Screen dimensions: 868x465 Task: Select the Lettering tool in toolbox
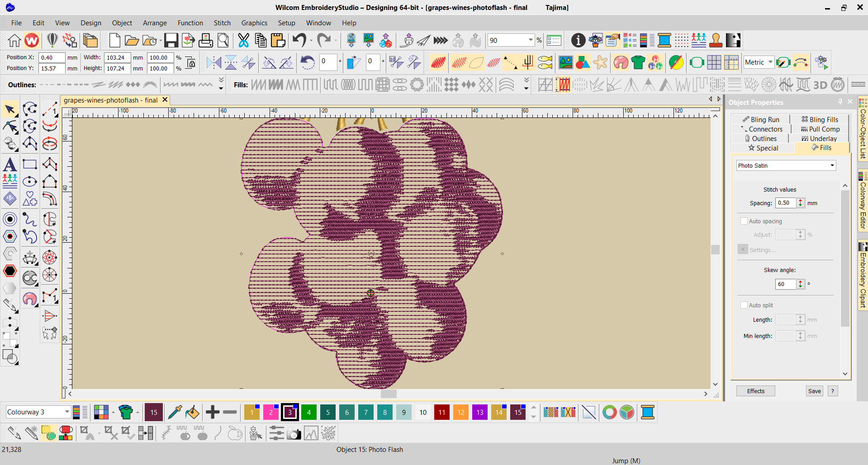(x=10, y=164)
